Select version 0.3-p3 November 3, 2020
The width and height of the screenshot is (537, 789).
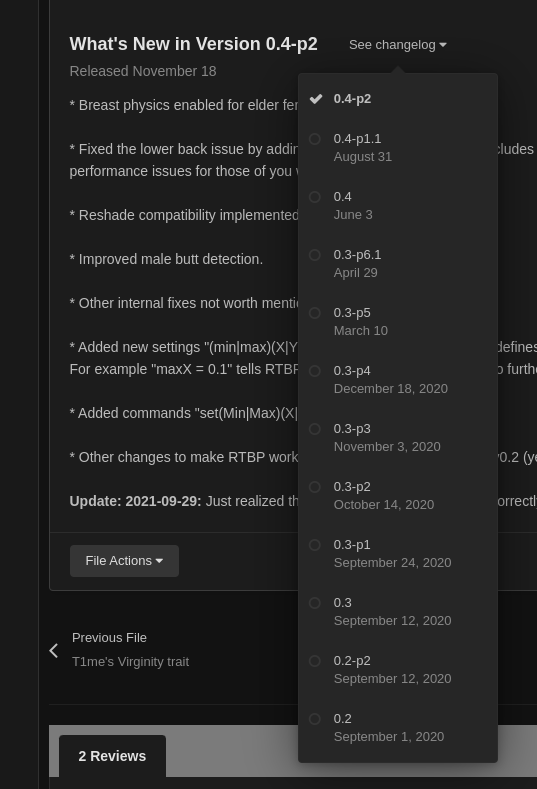(398, 438)
